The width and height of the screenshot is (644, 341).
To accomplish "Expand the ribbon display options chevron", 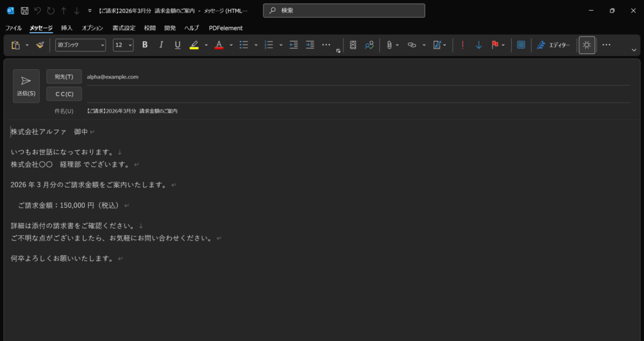I will (634, 50).
